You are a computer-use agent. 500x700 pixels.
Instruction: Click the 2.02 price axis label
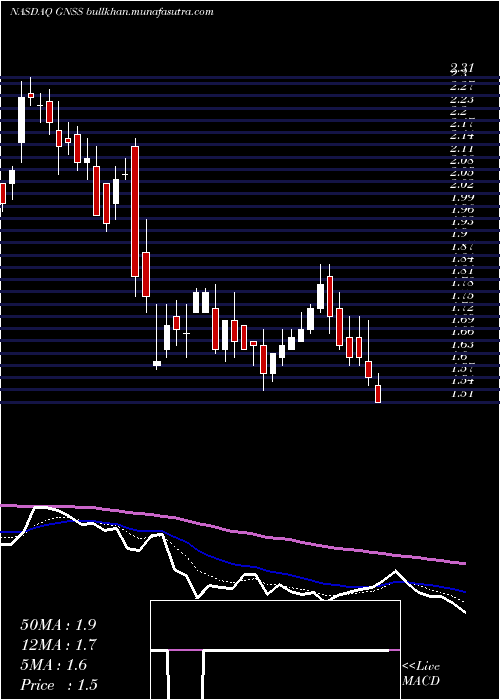point(462,184)
